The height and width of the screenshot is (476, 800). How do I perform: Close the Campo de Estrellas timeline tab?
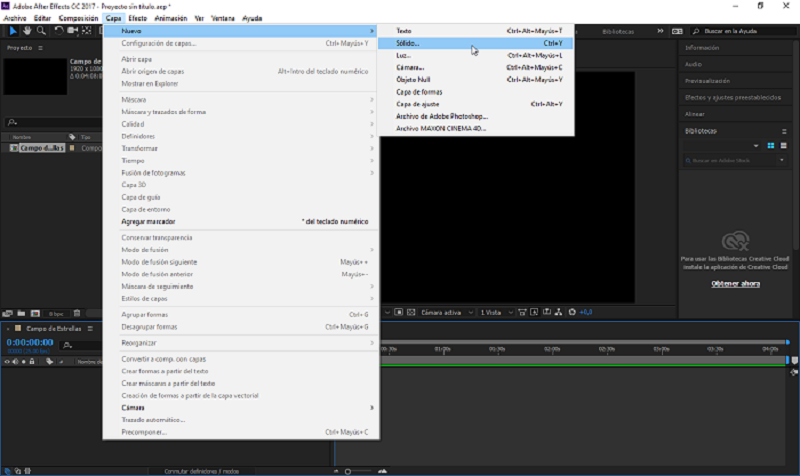tap(8, 329)
